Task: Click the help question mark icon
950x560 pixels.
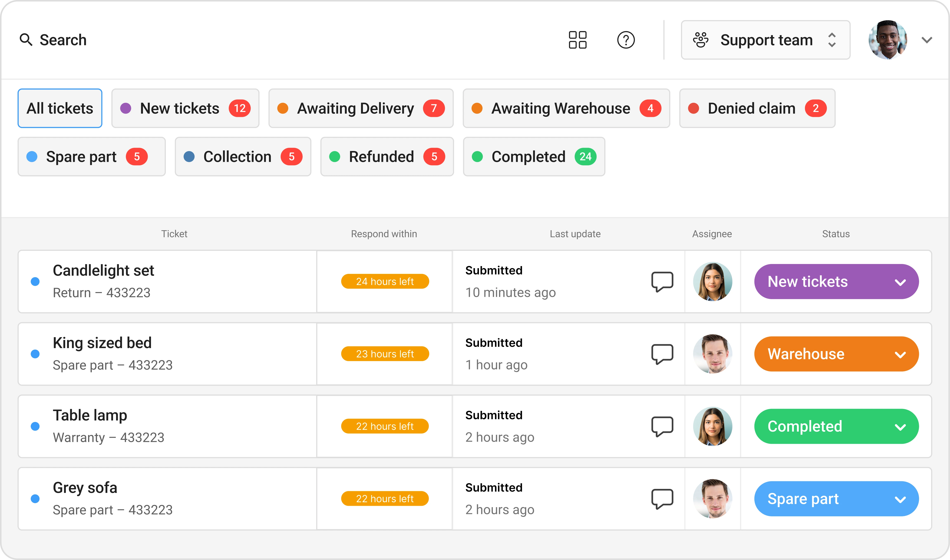Action: point(626,40)
